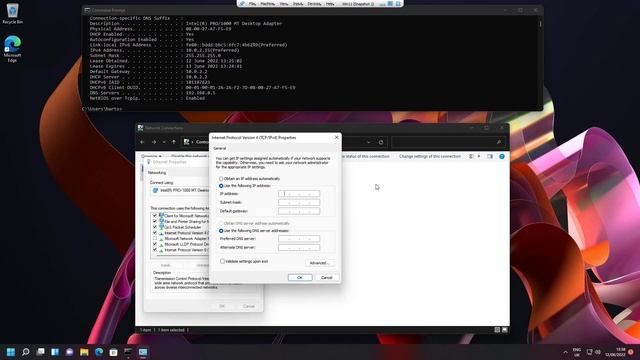Screen dimensions: 640x360
Task: Click the change your view icon
Action: click(471, 156)
